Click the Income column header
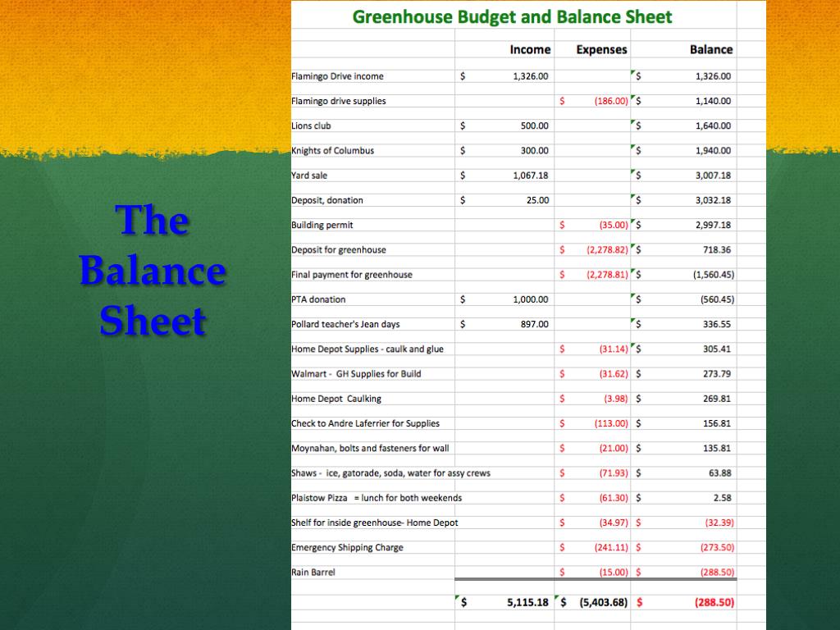The width and height of the screenshot is (840, 630). pos(530,50)
